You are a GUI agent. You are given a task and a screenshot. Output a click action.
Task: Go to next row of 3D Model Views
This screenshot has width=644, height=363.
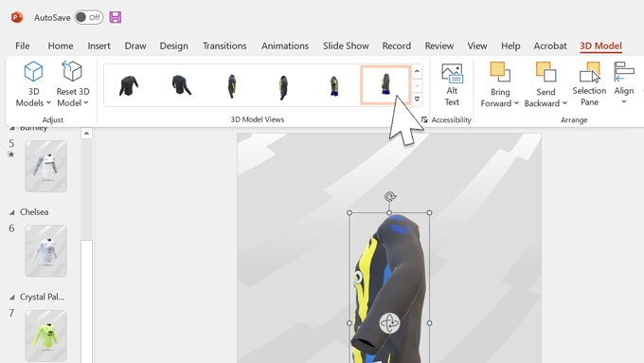click(417, 85)
